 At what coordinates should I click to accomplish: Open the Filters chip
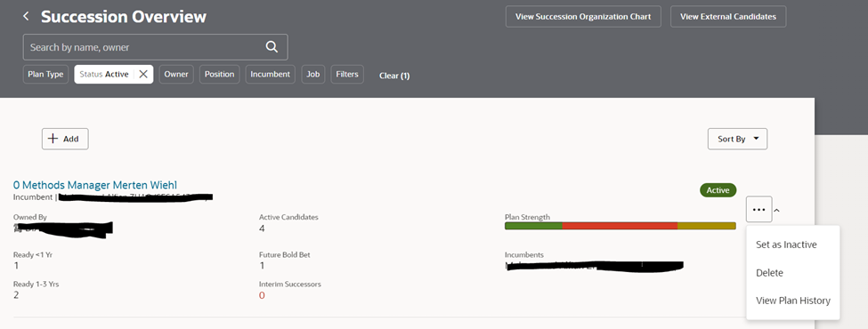347,74
